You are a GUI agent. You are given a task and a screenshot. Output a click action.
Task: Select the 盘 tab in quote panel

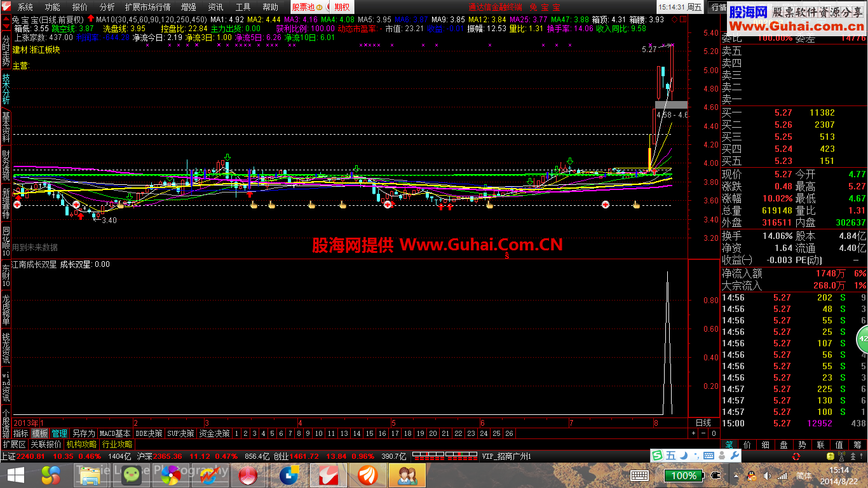coord(784,445)
